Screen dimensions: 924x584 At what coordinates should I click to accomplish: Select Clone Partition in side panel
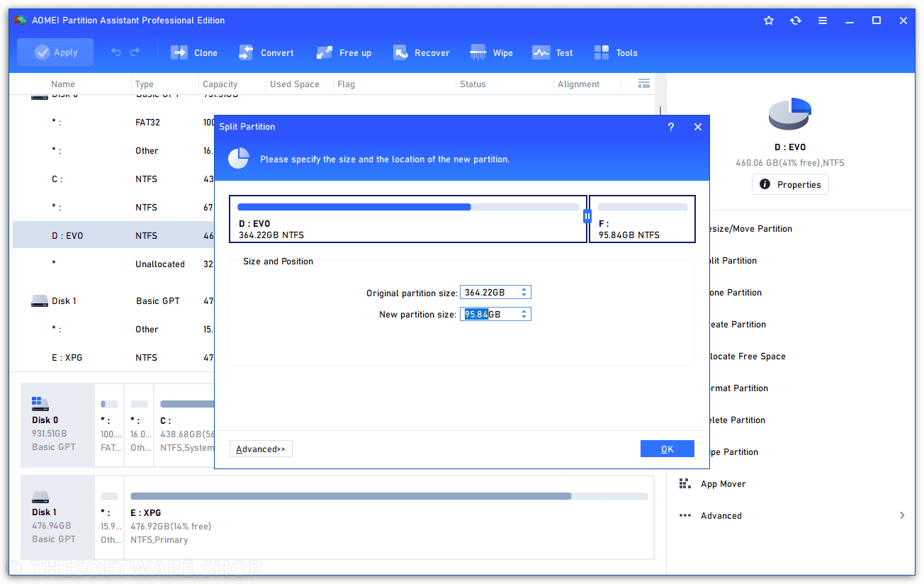736,293
